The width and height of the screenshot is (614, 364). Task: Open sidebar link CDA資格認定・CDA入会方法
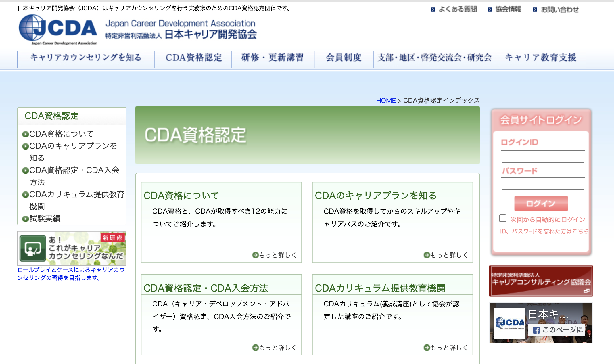click(x=74, y=176)
